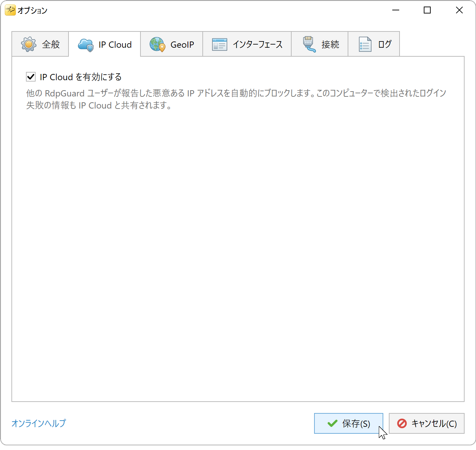Click the RdpGuard app icon in title bar

tap(10, 10)
